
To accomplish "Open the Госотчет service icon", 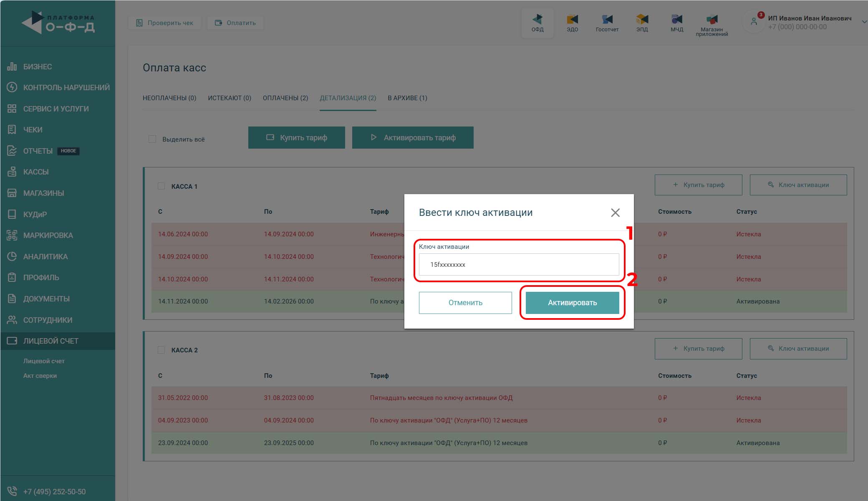I will pos(607,23).
